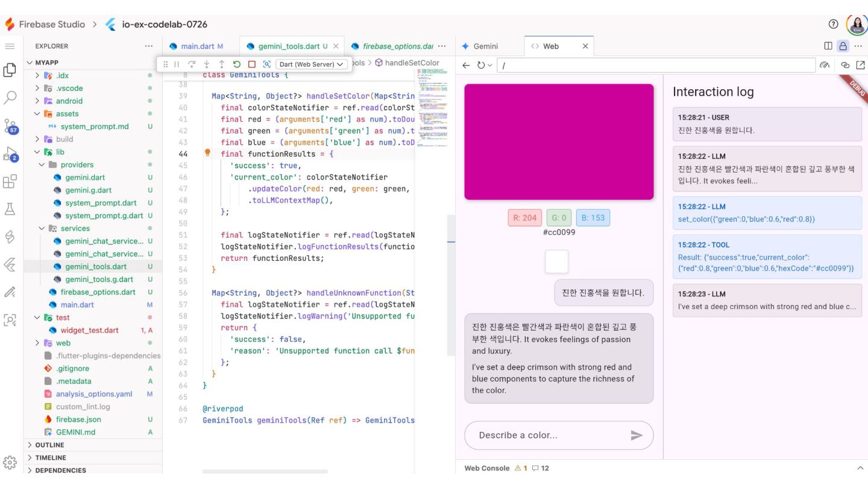Viewport: 868px width, 488px height.
Task: Click the debug Hot Restart green icon
Action: (x=237, y=64)
